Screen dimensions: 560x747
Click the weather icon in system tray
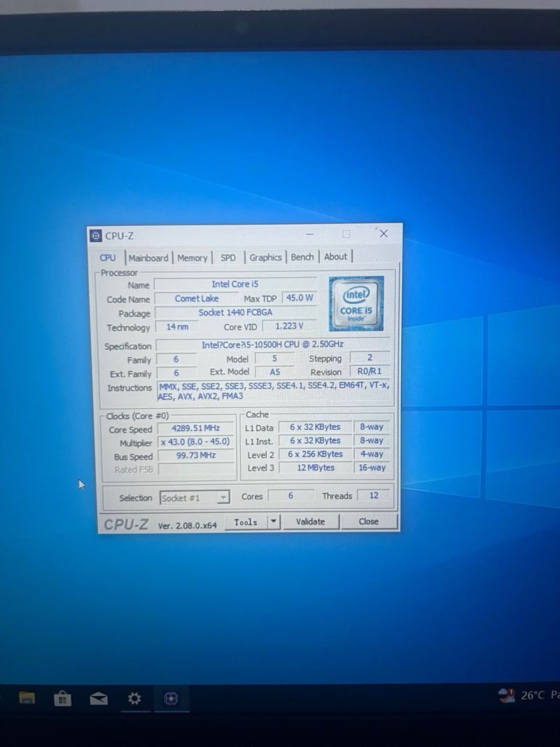click(x=506, y=695)
